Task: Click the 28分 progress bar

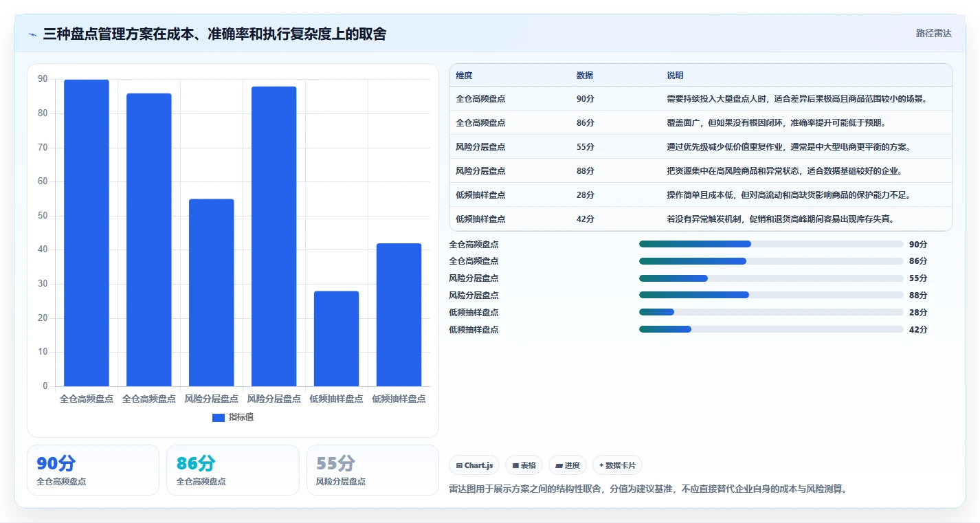Action: [771, 312]
